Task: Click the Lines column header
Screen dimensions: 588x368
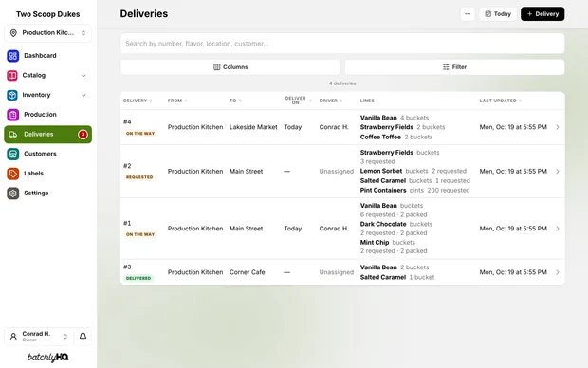Action: pos(367,101)
